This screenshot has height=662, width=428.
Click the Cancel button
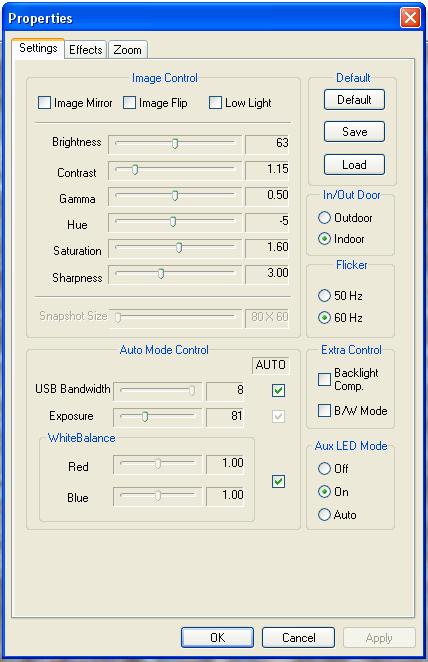pos(298,638)
